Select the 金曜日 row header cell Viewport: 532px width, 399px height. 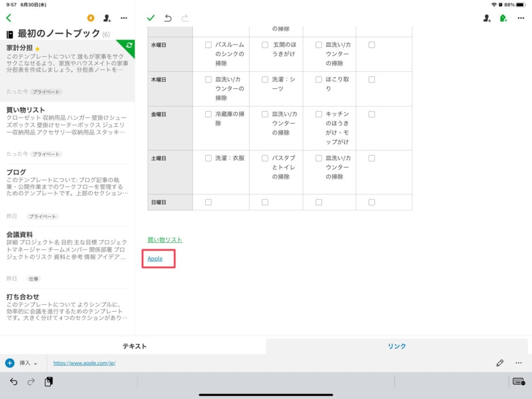(x=170, y=128)
